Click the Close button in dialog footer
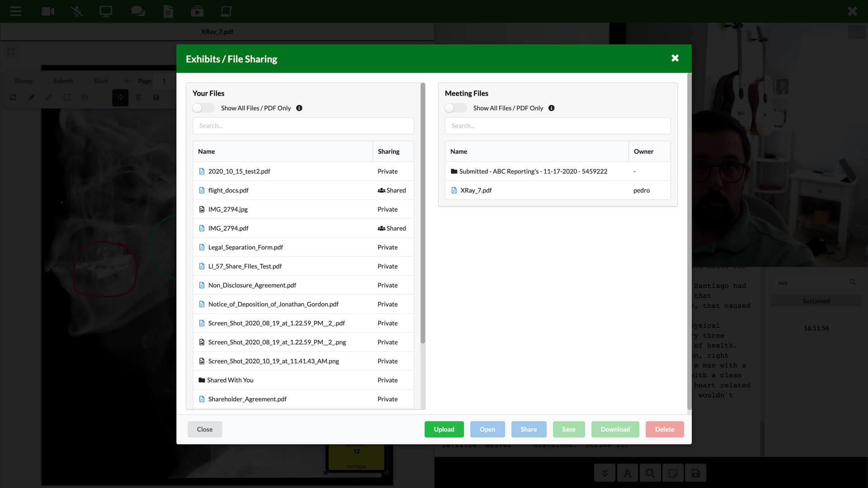This screenshot has height=488, width=868. click(205, 429)
